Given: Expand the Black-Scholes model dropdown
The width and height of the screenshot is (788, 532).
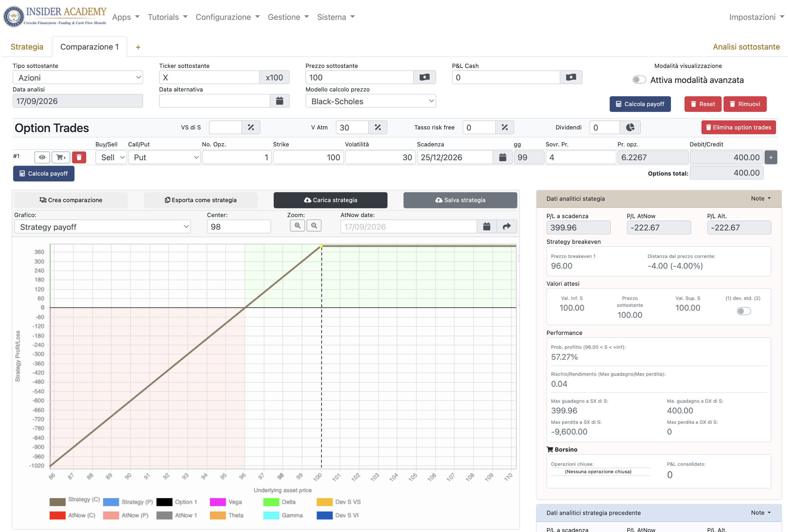Looking at the screenshot, I should tap(371, 101).
